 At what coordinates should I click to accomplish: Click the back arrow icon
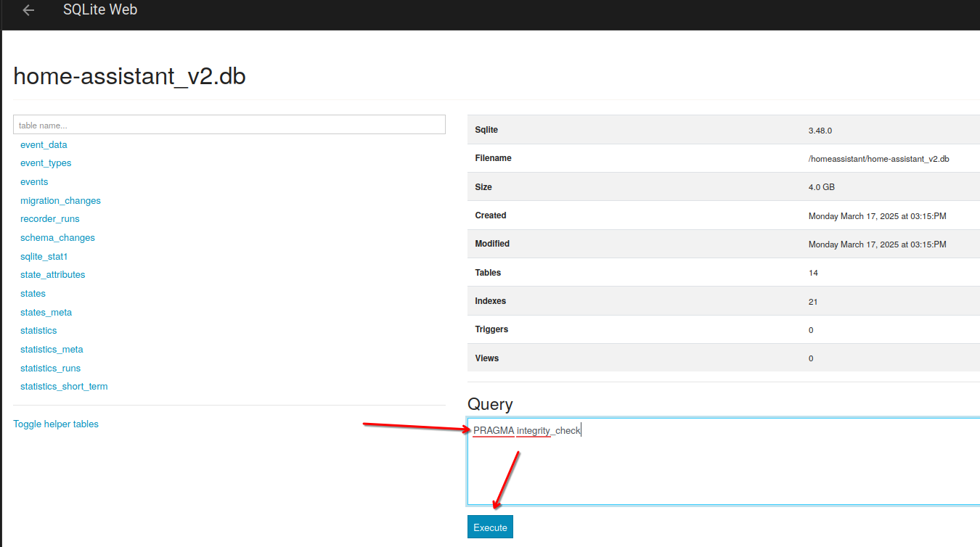pos(28,10)
